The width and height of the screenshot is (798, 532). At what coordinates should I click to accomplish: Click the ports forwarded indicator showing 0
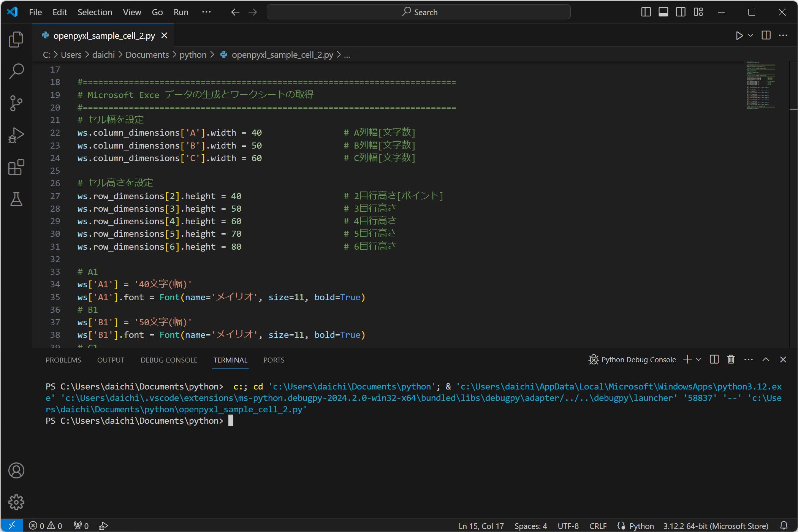81,526
